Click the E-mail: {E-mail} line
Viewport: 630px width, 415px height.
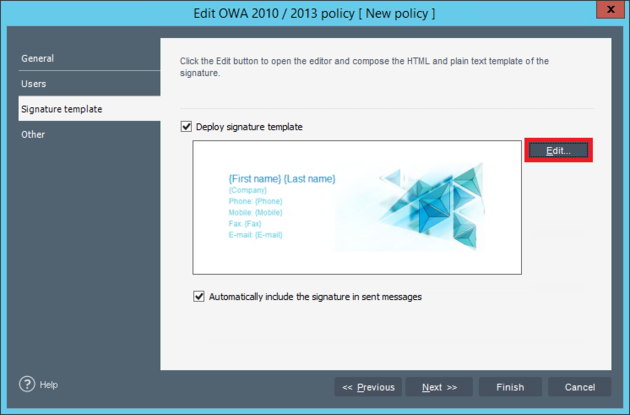point(256,235)
